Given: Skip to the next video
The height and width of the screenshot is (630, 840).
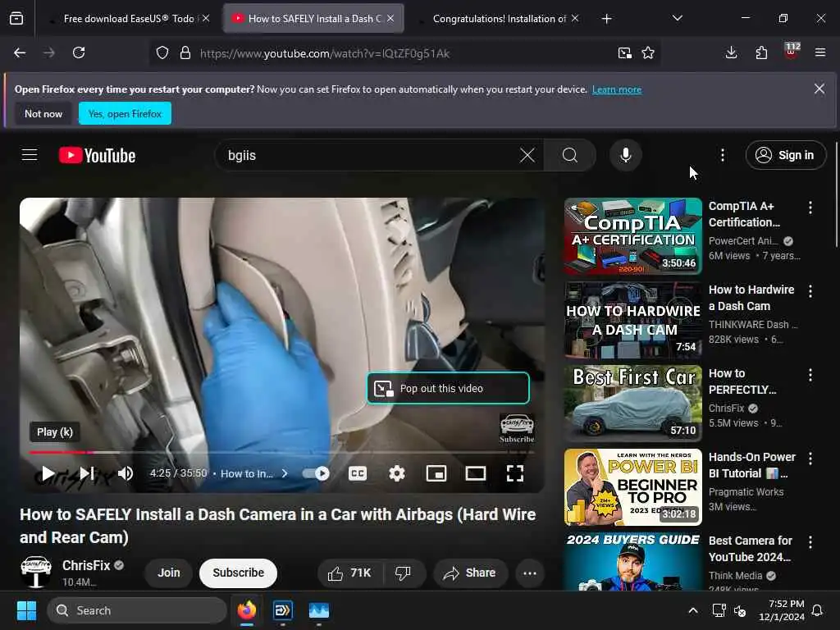Looking at the screenshot, I should point(87,473).
